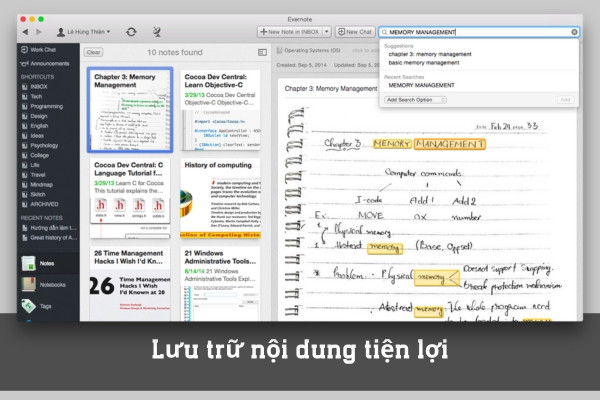Go back with the left arrow
This screenshot has height=400, width=600.
coord(25,32)
